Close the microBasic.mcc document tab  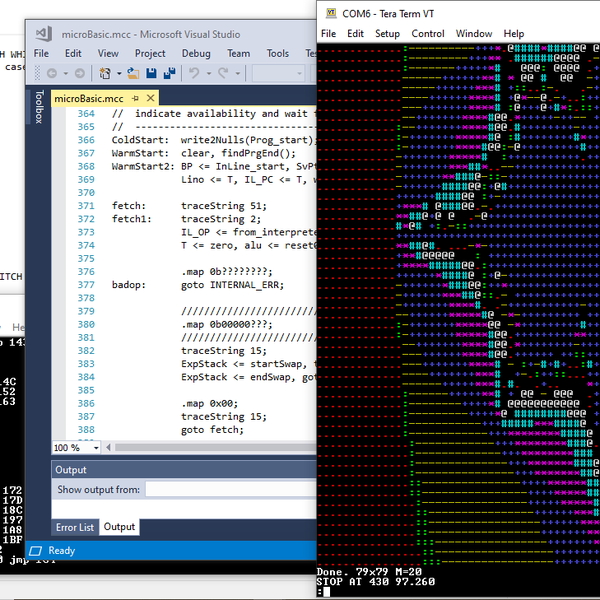pyautogui.click(x=151, y=98)
